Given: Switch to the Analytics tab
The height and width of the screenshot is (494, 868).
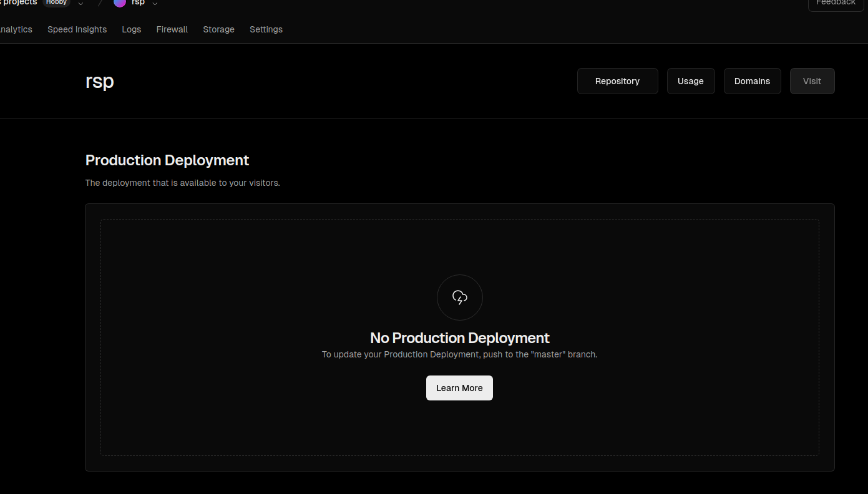Looking at the screenshot, I should [x=16, y=29].
